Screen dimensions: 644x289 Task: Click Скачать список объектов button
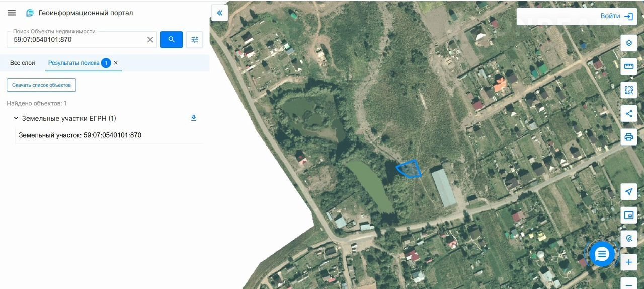coord(41,85)
